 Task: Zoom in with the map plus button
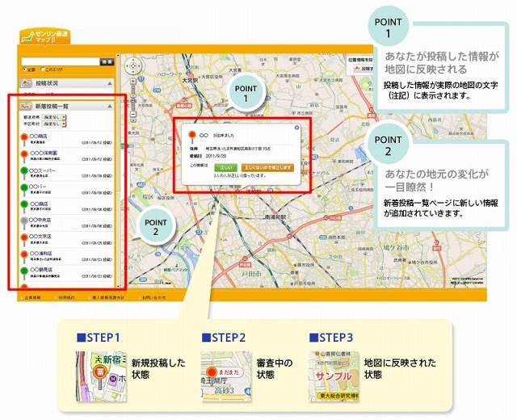[x=132, y=81]
